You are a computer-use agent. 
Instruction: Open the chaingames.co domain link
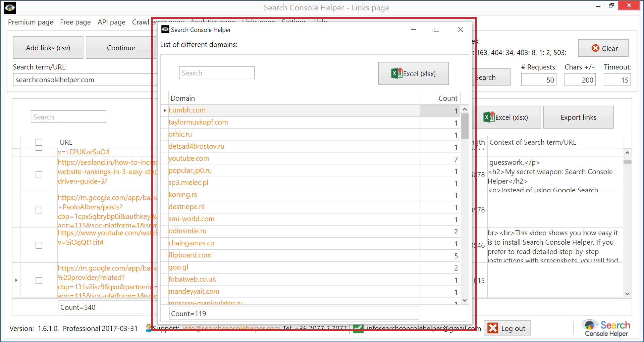191,243
